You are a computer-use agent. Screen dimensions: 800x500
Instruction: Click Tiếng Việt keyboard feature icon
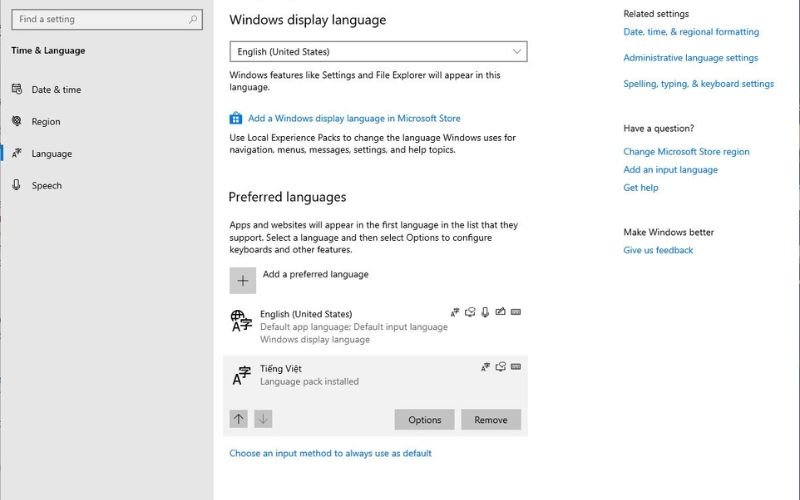(x=516, y=367)
